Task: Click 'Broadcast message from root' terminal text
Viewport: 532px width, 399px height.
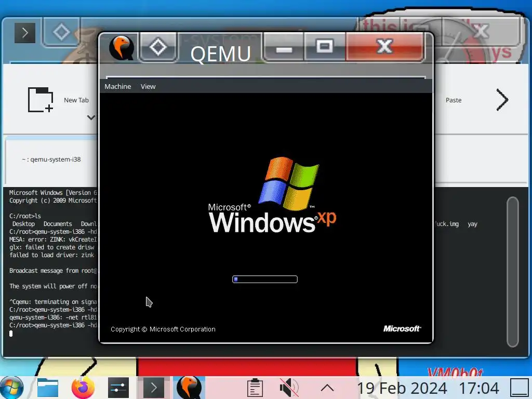Action: click(x=53, y=270)
